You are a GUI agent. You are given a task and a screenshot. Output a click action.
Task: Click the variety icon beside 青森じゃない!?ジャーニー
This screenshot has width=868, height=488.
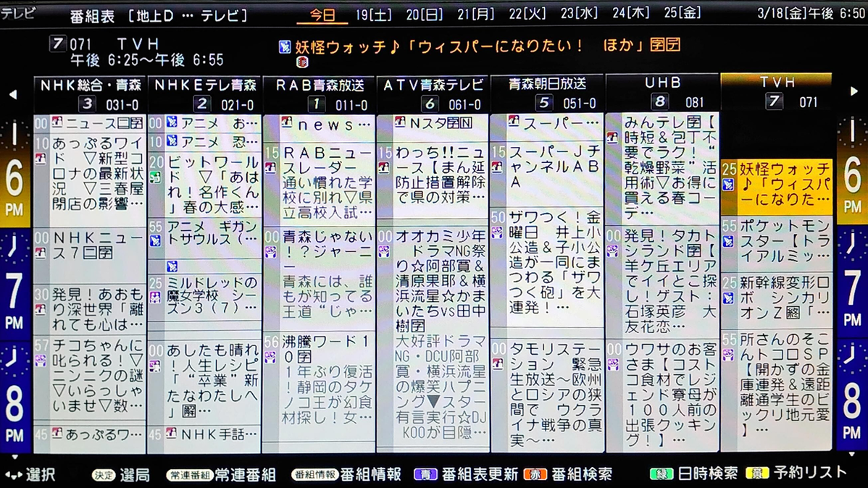point(270,252)
